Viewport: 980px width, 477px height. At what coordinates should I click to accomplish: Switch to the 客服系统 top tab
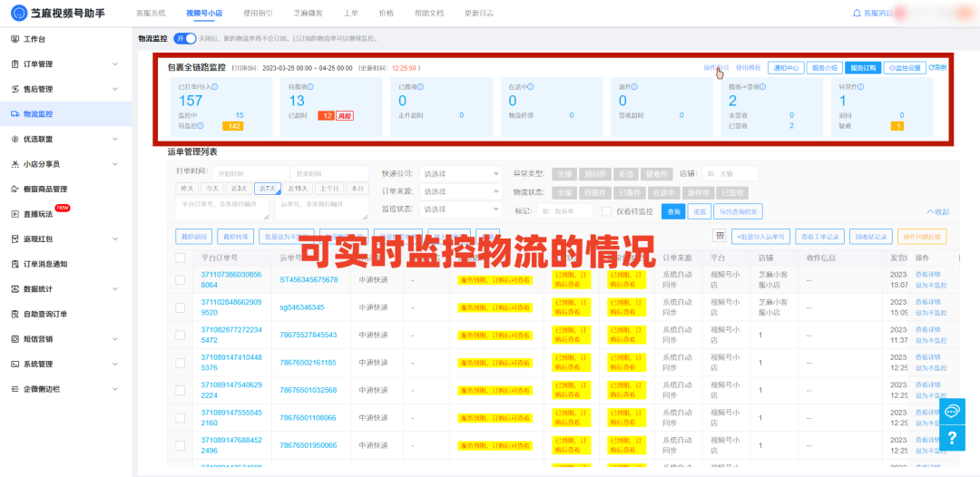pyautogui.click(x=151, y=13)
